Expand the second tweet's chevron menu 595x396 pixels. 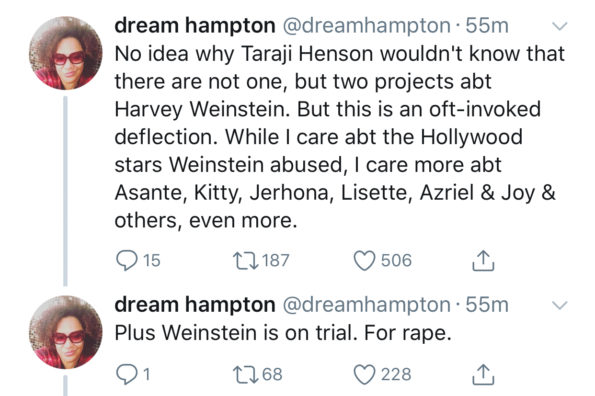point(559,305)
